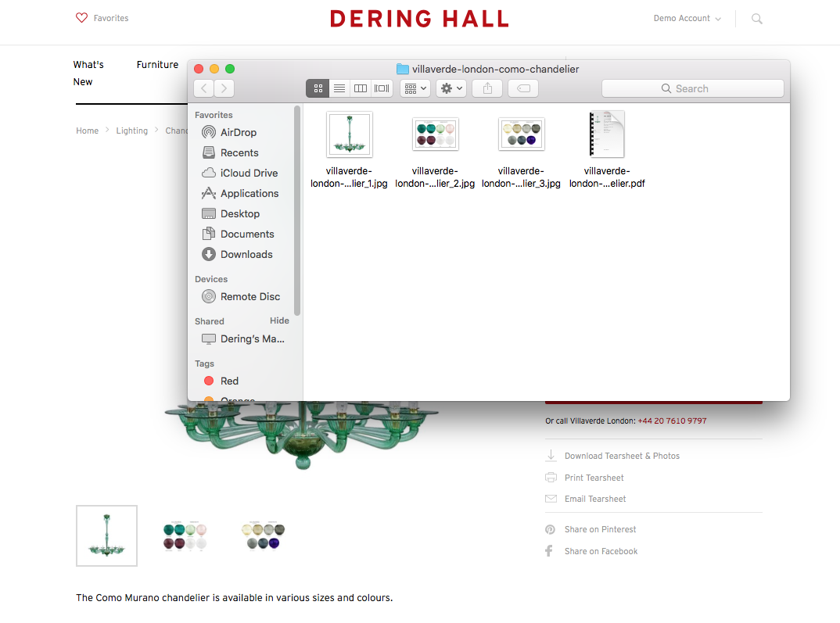The height and width of the screenshot is (623, 840).
Task: Switch Finder to column view
Action: tap(361, 88)
